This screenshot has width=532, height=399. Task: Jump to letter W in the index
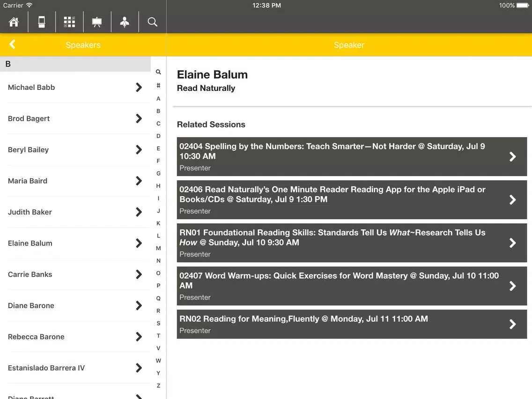tap(158, 360)
